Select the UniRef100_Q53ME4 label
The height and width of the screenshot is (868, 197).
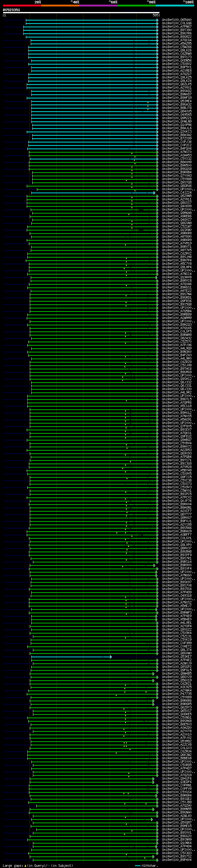coord(177,101)
